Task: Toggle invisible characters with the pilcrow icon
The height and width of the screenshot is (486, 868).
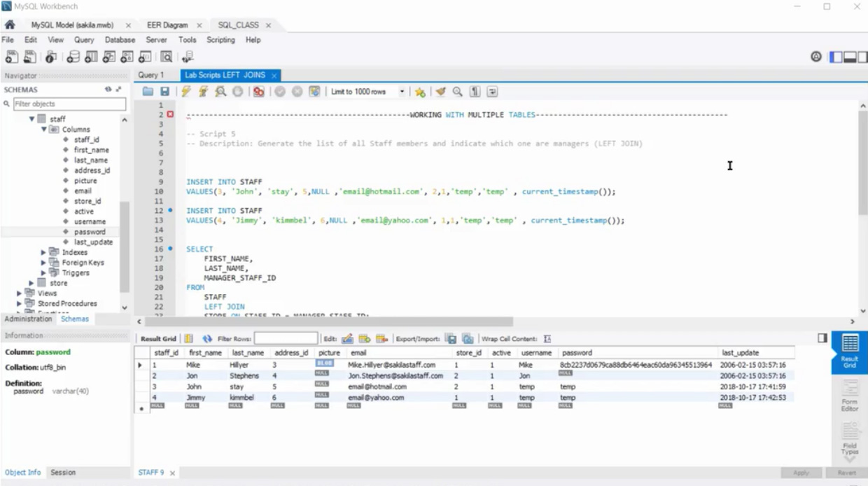Action: click(475, 92)
